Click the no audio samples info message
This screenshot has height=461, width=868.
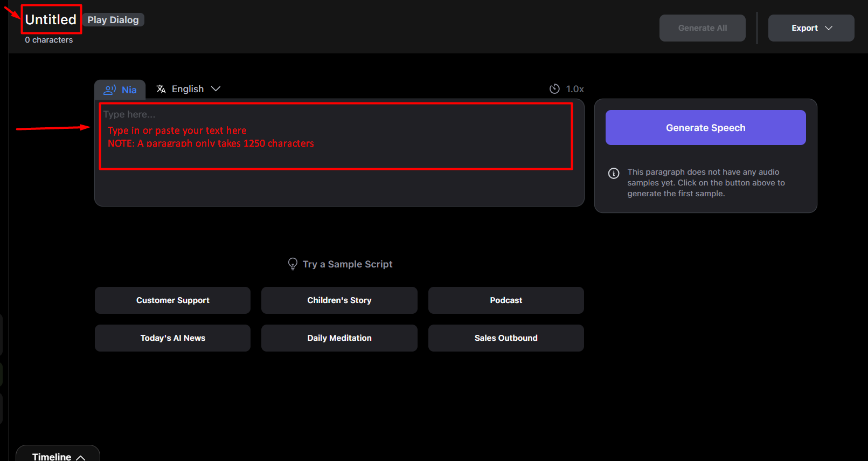[x=706, y=183]
